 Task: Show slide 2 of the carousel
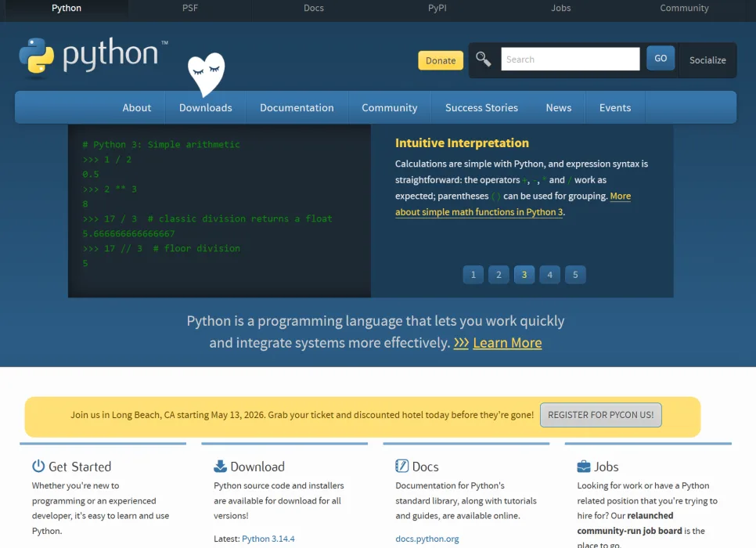point(499,275)
